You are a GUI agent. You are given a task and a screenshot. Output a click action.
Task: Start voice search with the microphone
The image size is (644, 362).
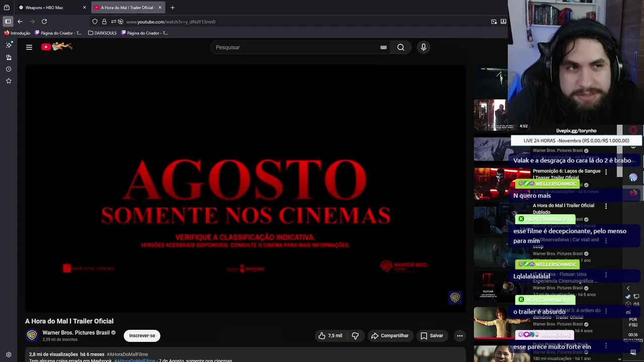tap(423, 47)
